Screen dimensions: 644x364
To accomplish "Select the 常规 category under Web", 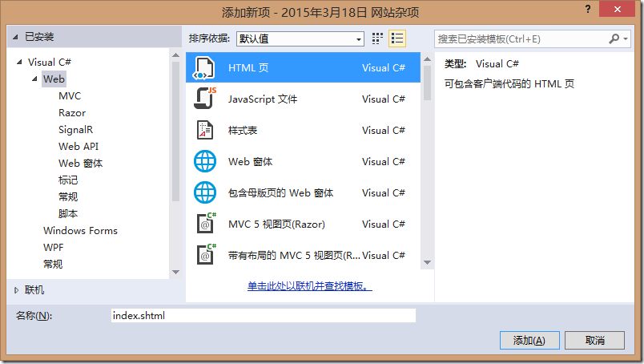I will coord(68,197).
